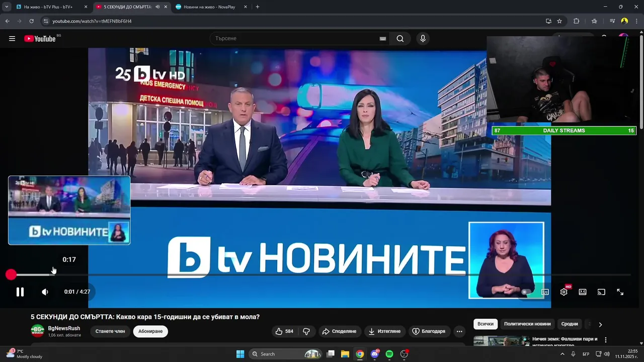Screen dimensions: 644x362
Task: Bookmark this page with star
Action: click(559, 21)
